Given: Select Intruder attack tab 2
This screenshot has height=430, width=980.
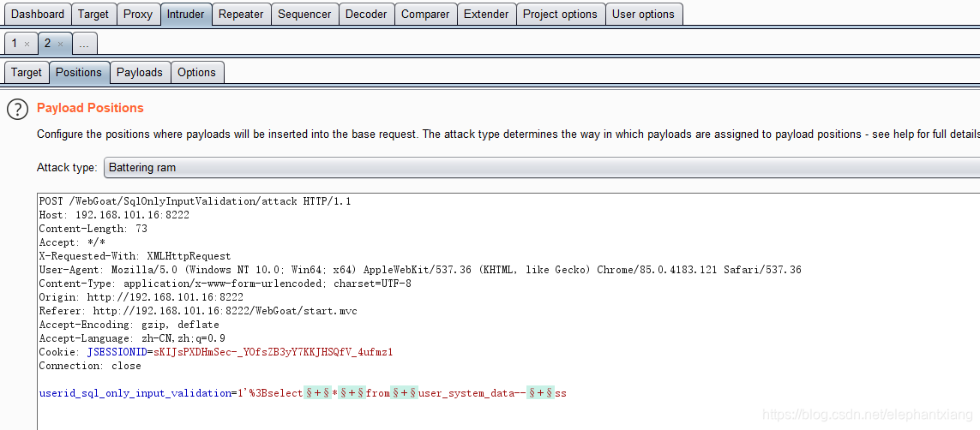Looking at the screenshot, I should [48, 44].
